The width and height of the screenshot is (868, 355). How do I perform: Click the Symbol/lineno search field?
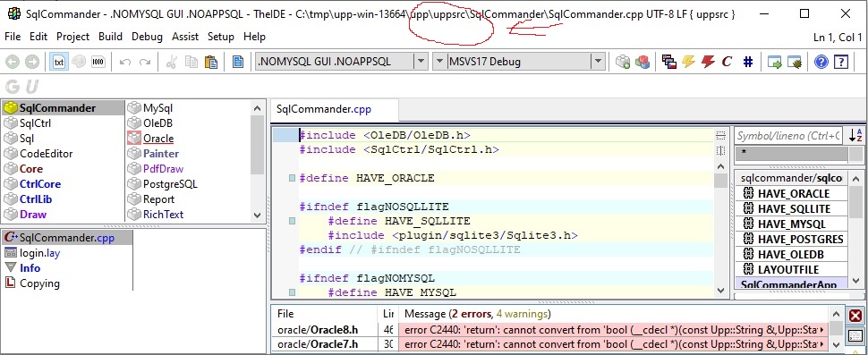point(789,136)
